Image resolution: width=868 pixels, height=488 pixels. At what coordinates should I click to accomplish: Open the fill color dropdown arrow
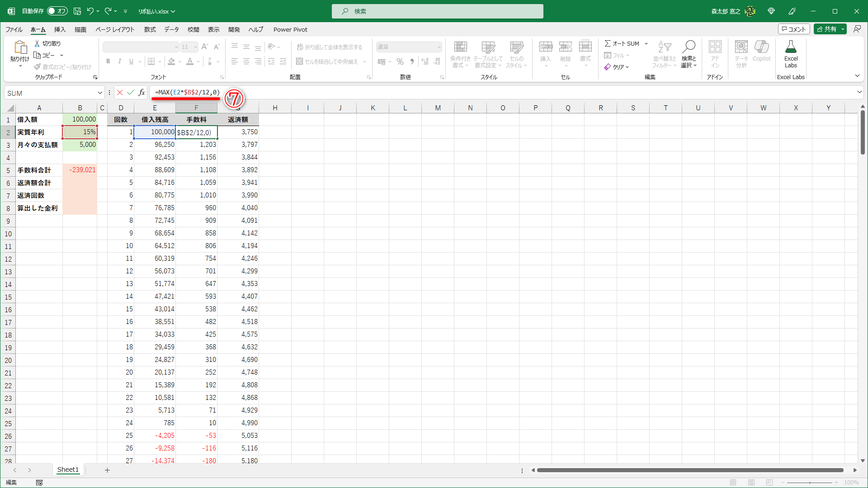click(179, 62)
